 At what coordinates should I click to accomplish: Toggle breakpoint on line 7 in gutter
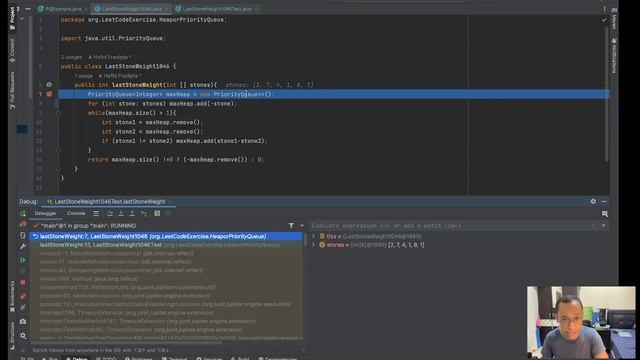(49, 94)
